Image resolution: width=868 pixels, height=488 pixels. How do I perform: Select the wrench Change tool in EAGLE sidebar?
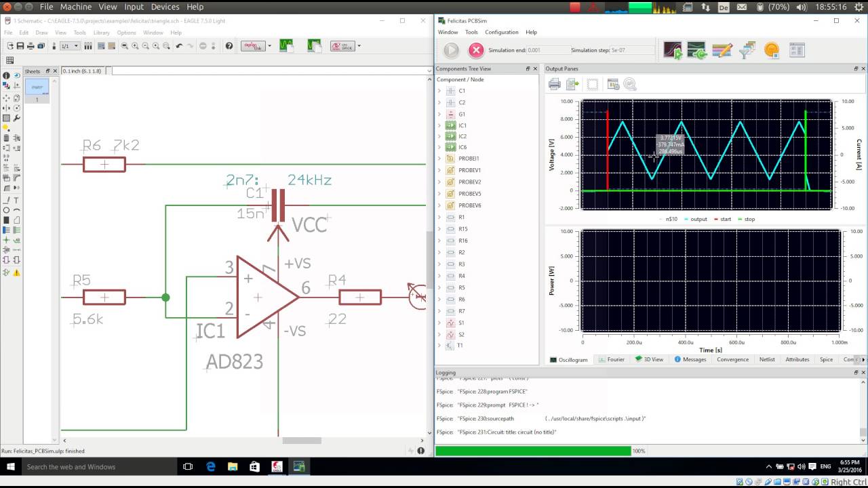coord(16,118)
